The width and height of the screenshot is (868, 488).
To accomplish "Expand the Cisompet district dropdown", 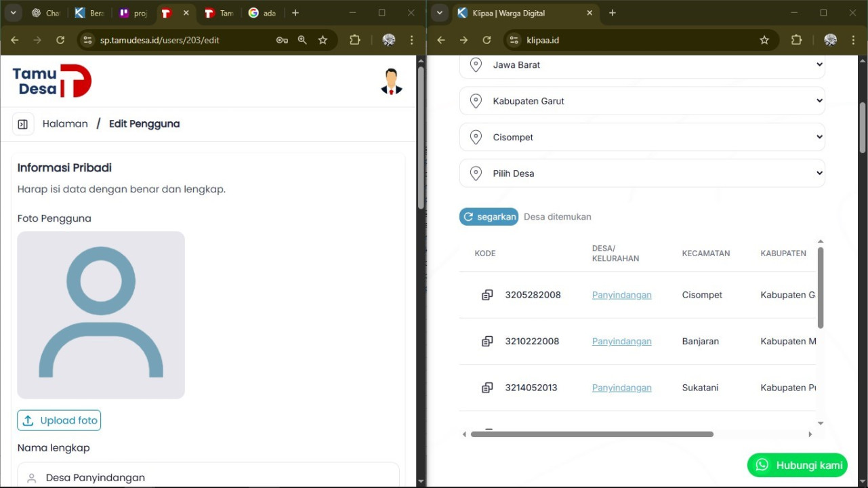I will (642, 137).
